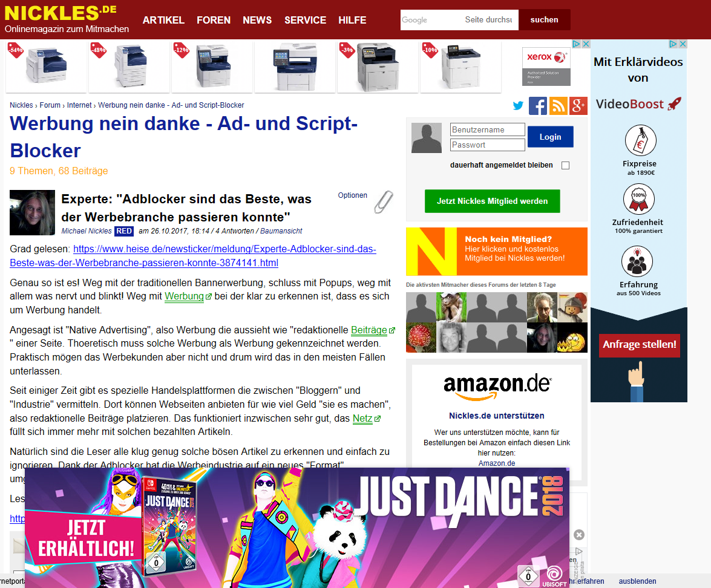The height and width of the screenshot is (588, 711).
Task: Click the RED badge next to author
Action: tap(124, 231)
